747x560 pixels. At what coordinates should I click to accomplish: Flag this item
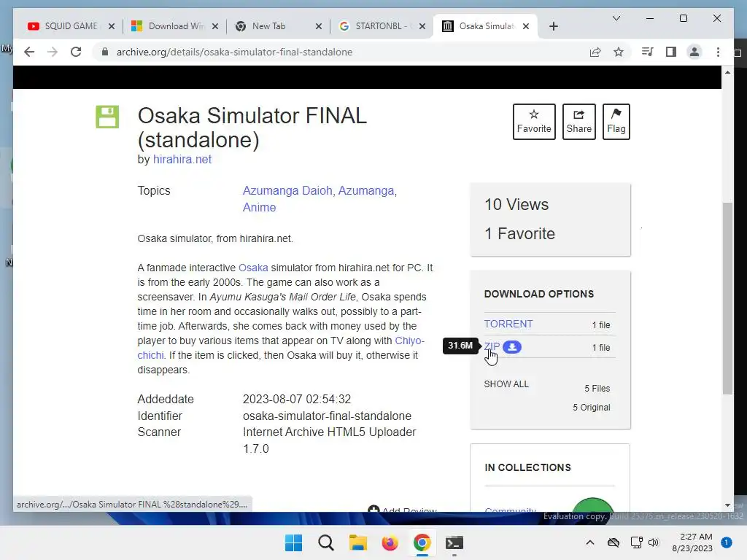(x=616, y=122)
